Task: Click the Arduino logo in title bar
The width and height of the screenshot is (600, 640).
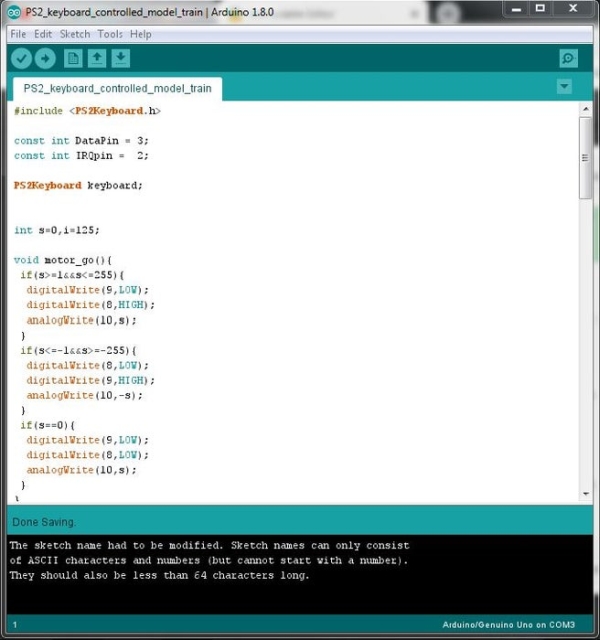Action: (x=14, y=12)
